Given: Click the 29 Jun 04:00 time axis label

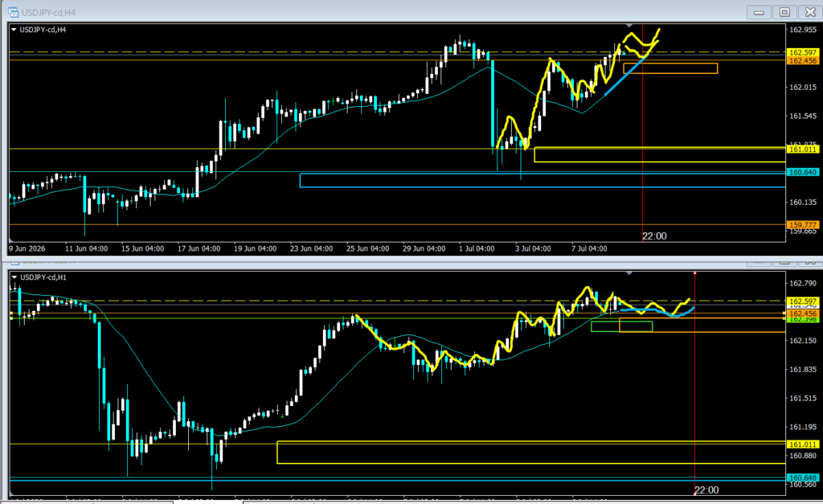Looking at the screenshot, I should [x=424, y=249].
